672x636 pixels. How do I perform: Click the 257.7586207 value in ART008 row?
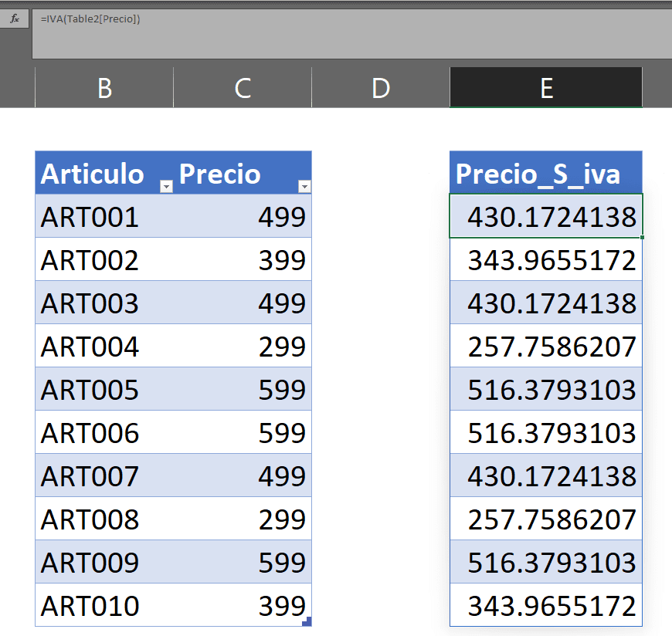pyautogui.click(x=552, y=519)
